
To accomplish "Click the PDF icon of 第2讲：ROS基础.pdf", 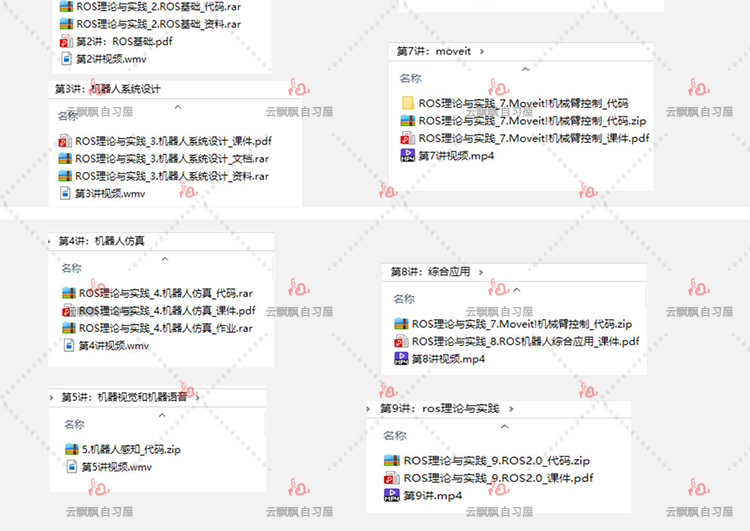I will pyautogui.click(x=66, y=42).
